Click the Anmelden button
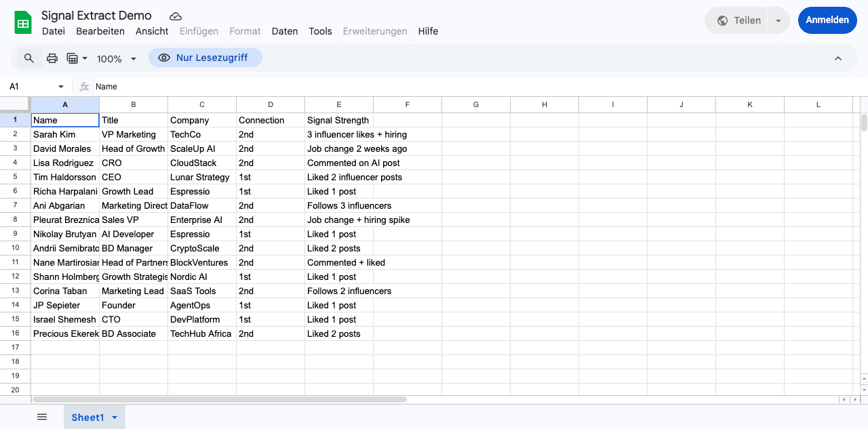 click(x=827, y=20)
